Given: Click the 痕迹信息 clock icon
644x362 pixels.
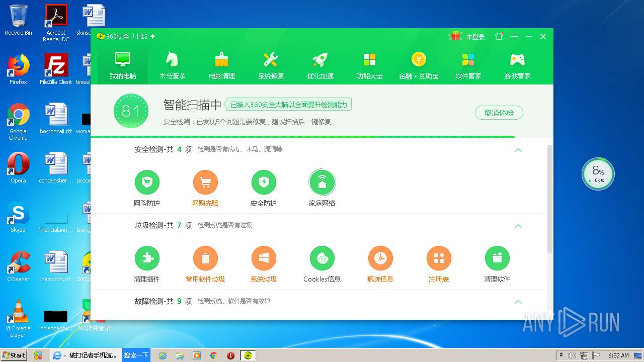Looking at the screenshot, I should pos(380,258).
